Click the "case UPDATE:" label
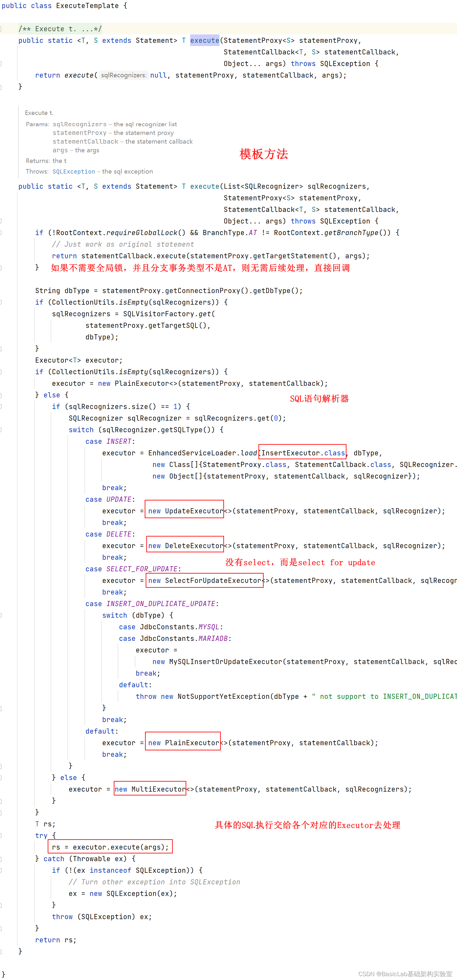The height and width of the screenshot is (980, 457). click(x=110, y=500)
